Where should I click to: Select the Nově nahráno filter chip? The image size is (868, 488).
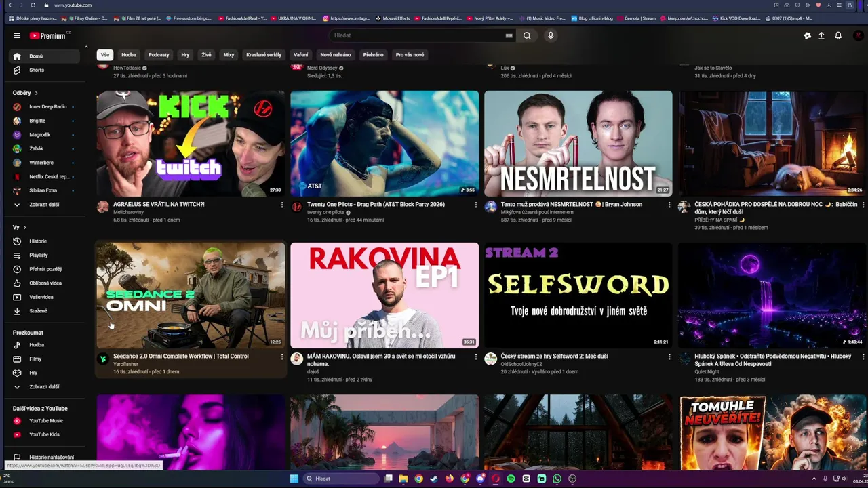click(x=336, y=55)
